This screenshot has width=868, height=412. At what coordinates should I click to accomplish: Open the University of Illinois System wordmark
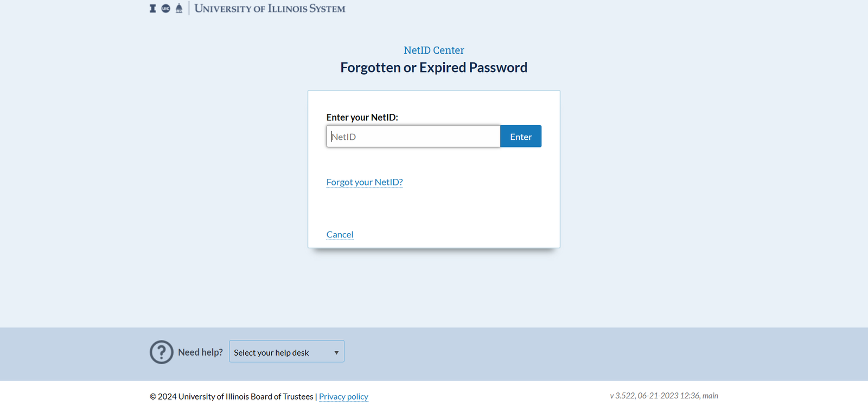[x=270, y=8]
